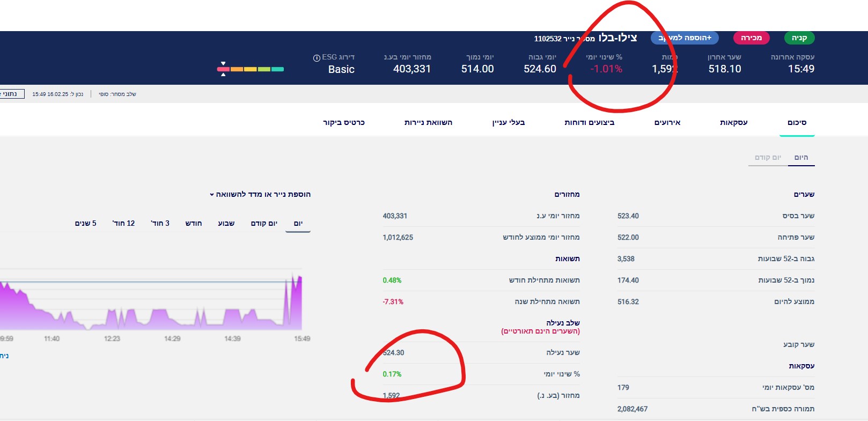
Task: Expand the הוספת נייר או מדד להשוואה dropdown
Action: [x=260, y=195]
